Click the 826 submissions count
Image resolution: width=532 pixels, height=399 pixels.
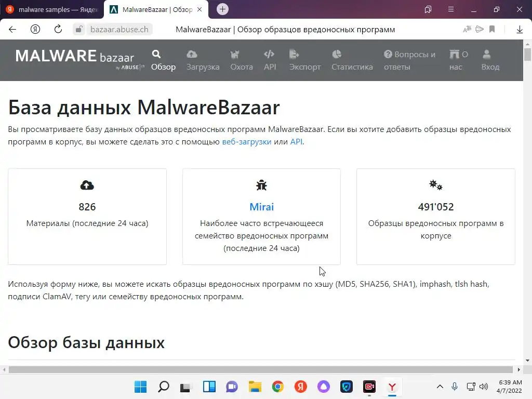point(87,207)
